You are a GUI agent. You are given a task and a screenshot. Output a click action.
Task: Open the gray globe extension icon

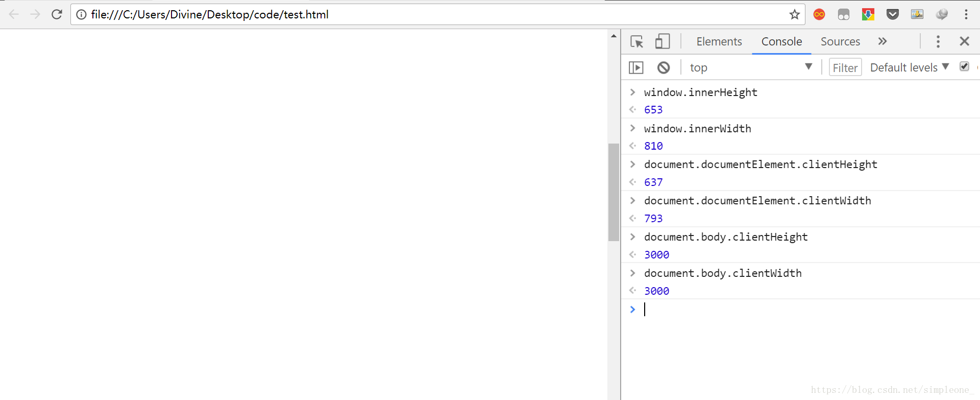(x=942, y=14)
